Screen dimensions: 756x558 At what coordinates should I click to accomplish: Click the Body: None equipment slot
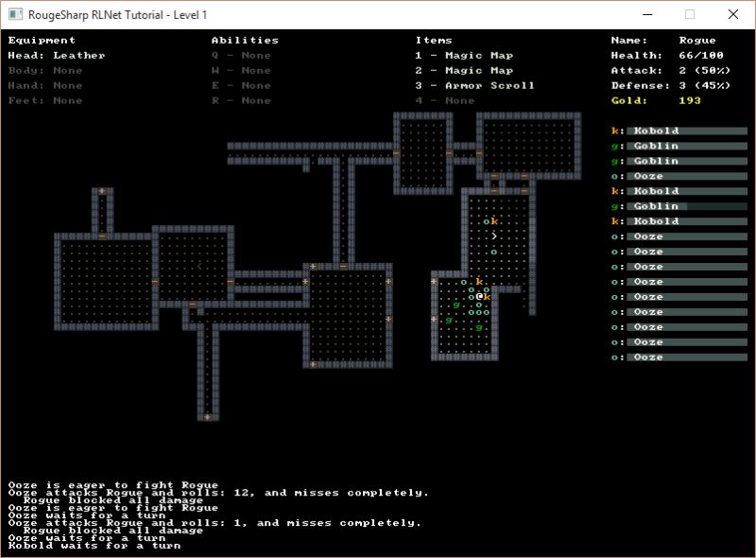45,71
